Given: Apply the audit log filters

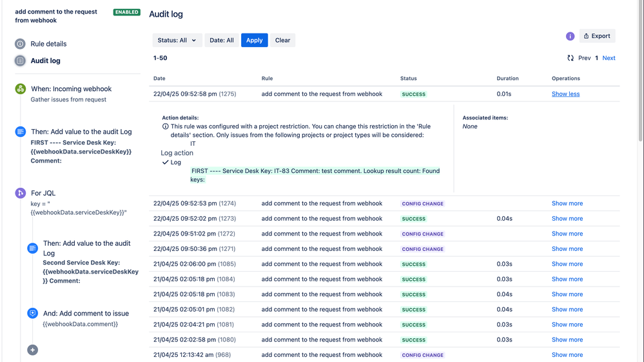Looking at the screenshot, I should [254, 40].
